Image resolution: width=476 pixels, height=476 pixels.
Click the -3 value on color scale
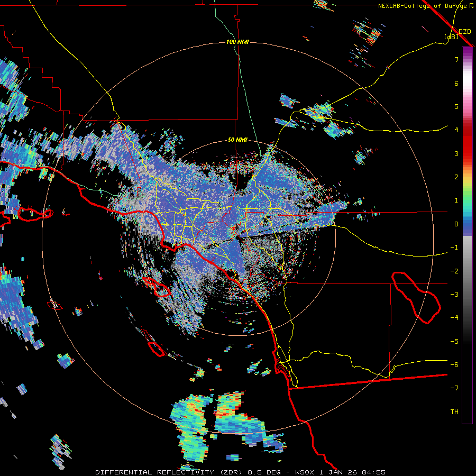pyautogui.click(x=454, y=295)
